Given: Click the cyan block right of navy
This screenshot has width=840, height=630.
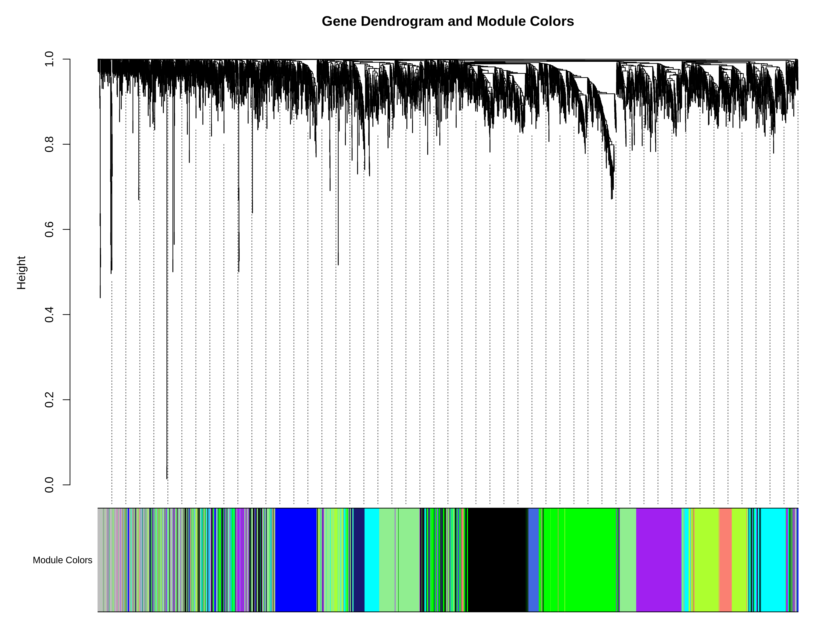Looking at the screenshot, I should click(372, 560).
